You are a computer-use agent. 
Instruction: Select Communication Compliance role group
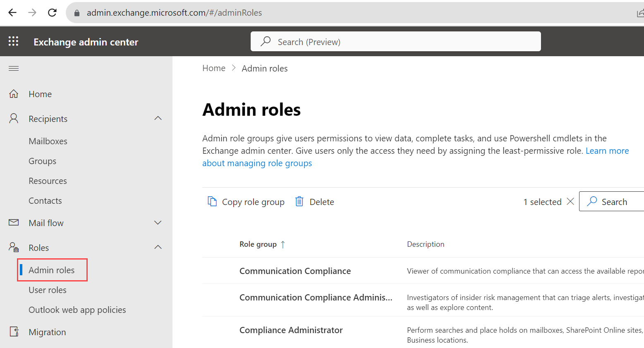pos(295,271)
